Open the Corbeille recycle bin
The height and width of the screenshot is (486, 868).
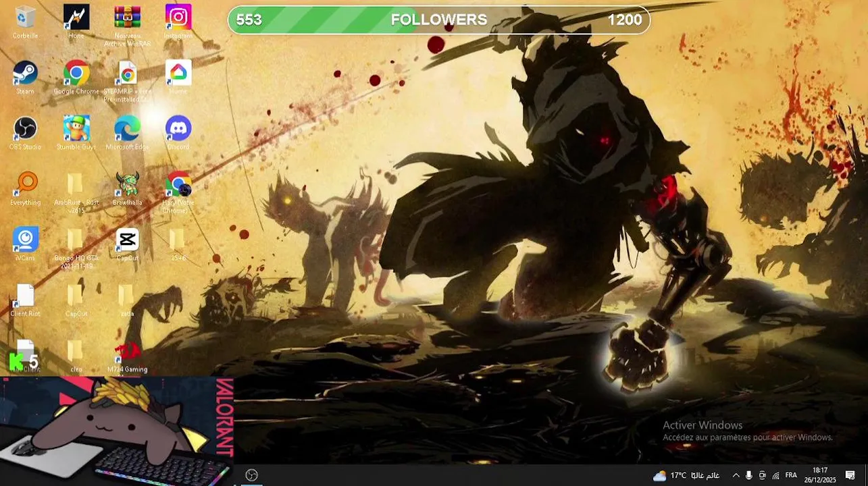(x=25, y=22)
